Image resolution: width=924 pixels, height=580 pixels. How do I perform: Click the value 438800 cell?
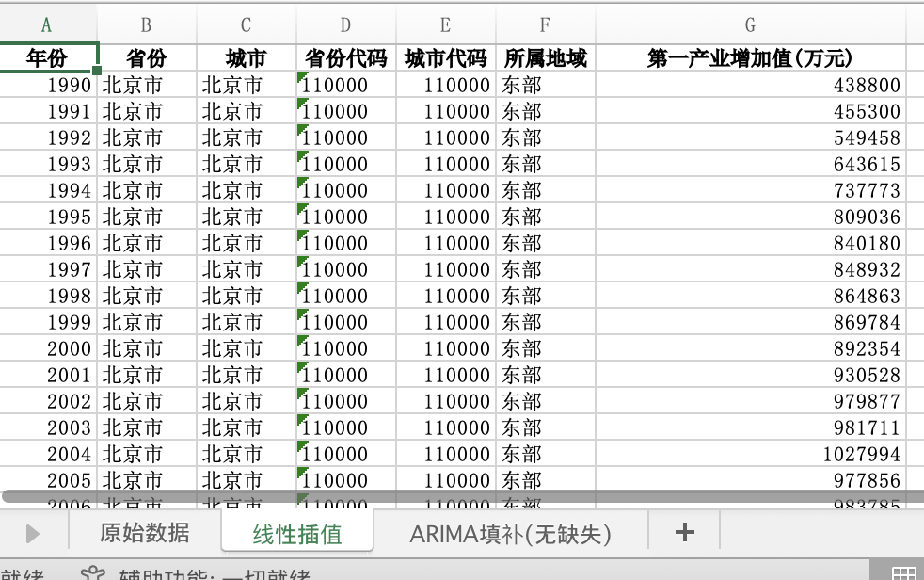click(x=750, y=85)
